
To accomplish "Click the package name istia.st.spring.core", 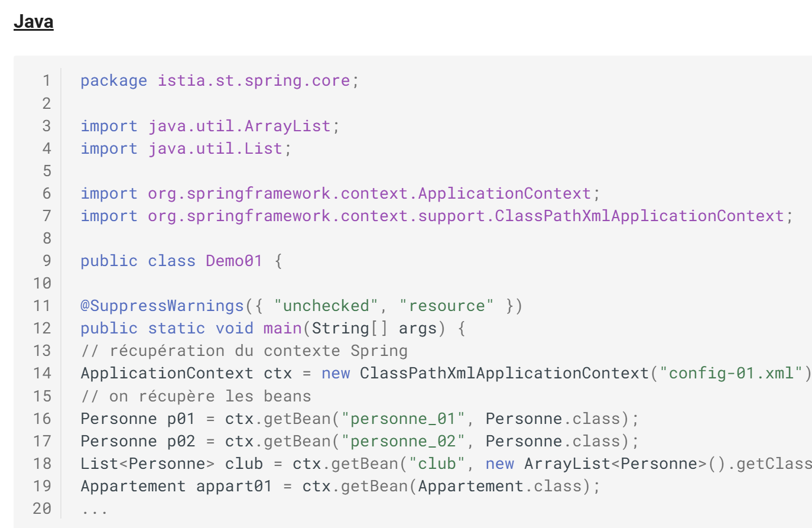I will click(254, 80).
